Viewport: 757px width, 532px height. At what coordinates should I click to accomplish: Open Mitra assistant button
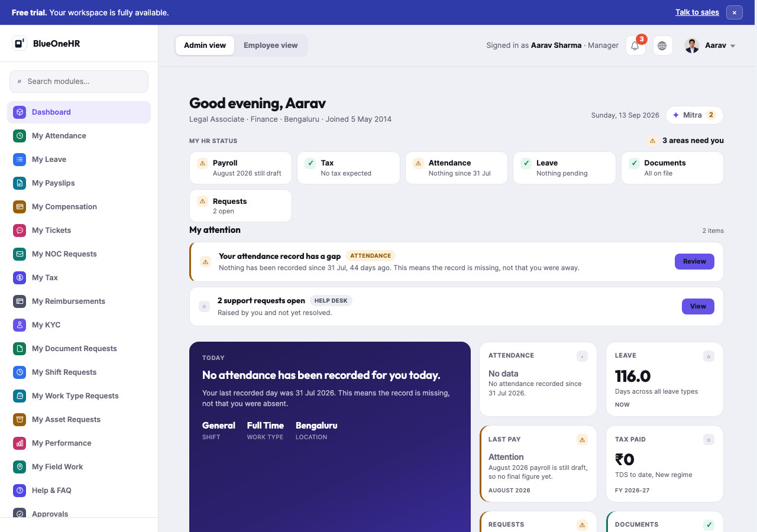coord(694,115)
